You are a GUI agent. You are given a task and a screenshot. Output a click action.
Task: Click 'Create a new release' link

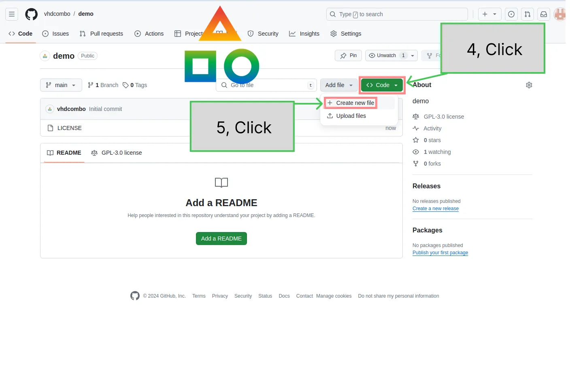pos(436,209)
